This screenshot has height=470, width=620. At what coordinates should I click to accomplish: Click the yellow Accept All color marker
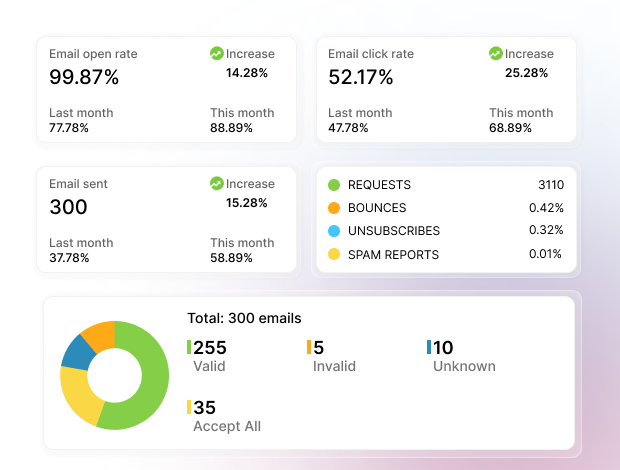pyautogui.click(x=189, y=407)
